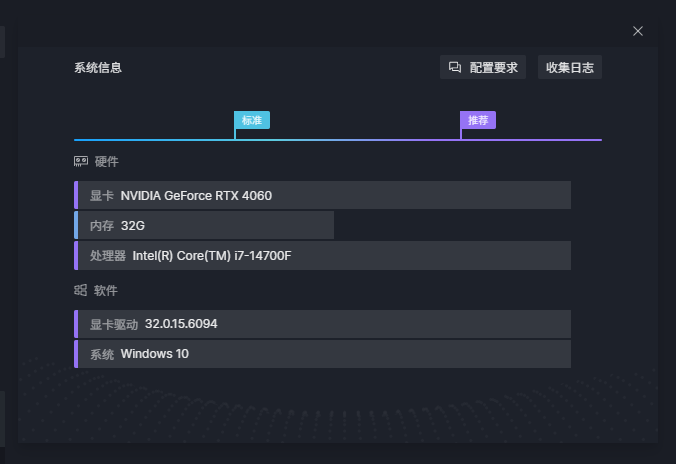The width and height of the screenshot is (676, 464).
Task: Click the chat icon beside 配置要求
Action: click(x=455, y=67)
